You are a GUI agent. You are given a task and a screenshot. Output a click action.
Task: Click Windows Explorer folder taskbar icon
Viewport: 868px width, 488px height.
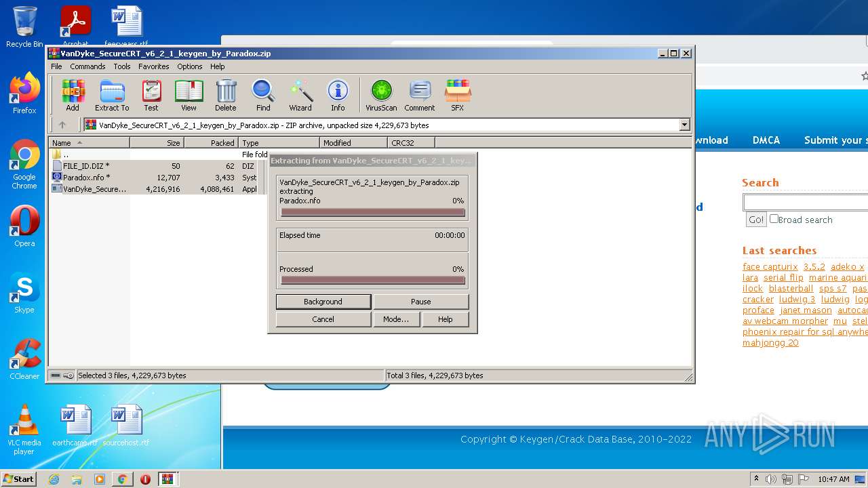point(77,479)
